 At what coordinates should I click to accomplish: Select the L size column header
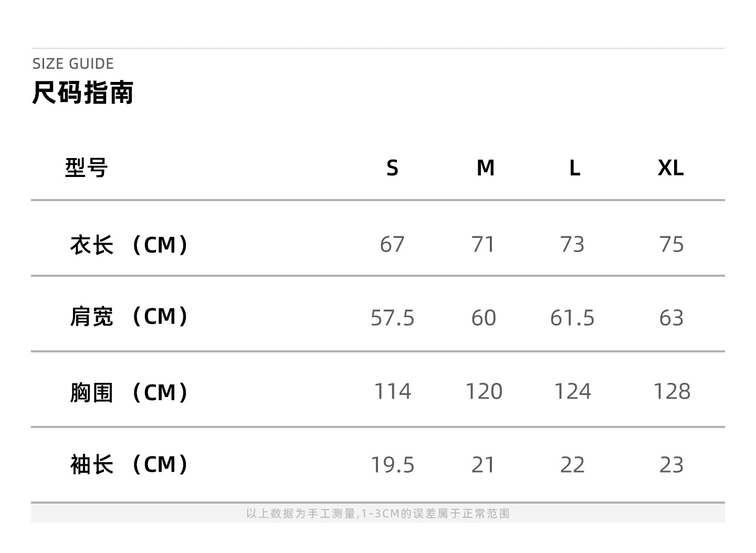[575, 168]
